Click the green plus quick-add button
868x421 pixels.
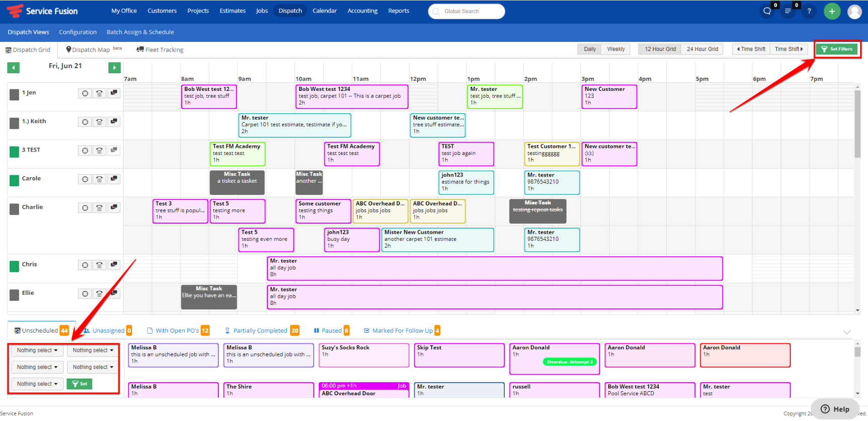(x=832, y=11)
